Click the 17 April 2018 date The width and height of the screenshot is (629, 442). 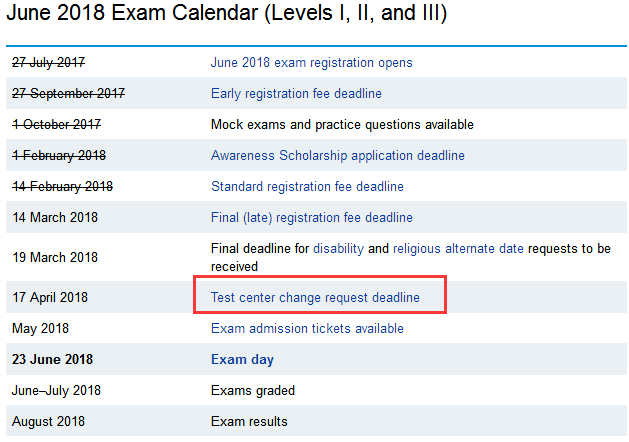click(x=50, y=297)
